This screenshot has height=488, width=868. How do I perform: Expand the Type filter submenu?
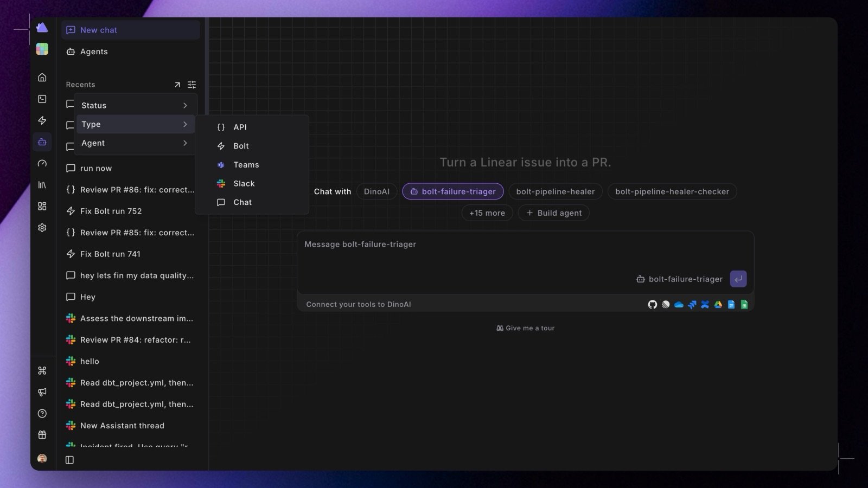click(135, 124)
